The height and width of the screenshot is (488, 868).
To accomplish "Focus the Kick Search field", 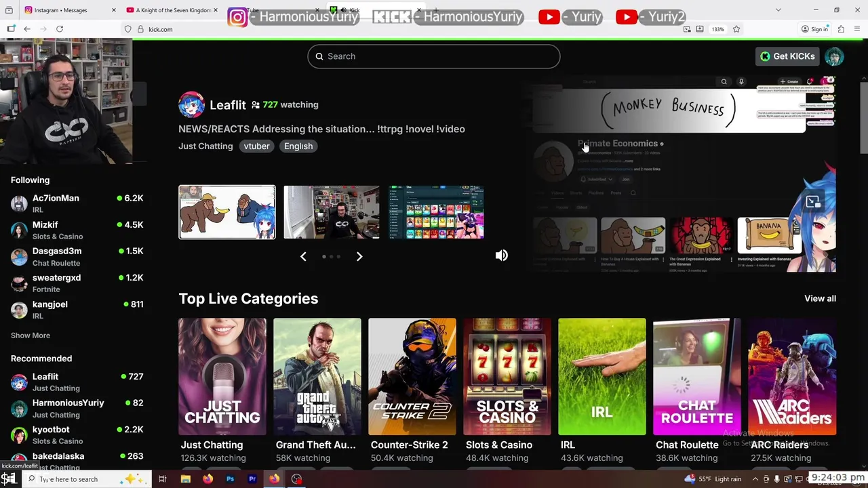I will pyautogui.click(x=434, y=56).
